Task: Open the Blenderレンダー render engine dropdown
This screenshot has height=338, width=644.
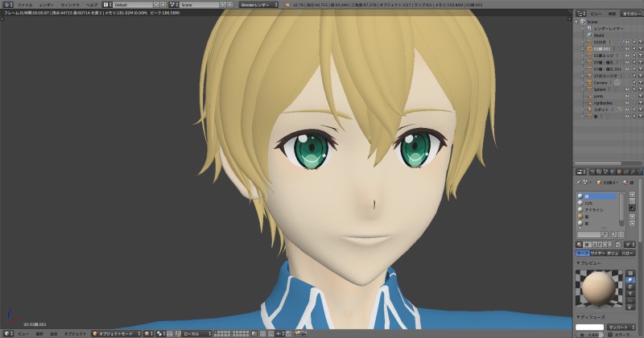Action: coord(258,5)
